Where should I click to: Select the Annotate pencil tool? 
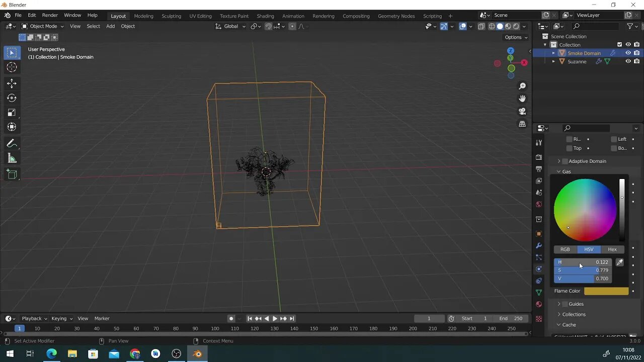click(x=12, y=144)
